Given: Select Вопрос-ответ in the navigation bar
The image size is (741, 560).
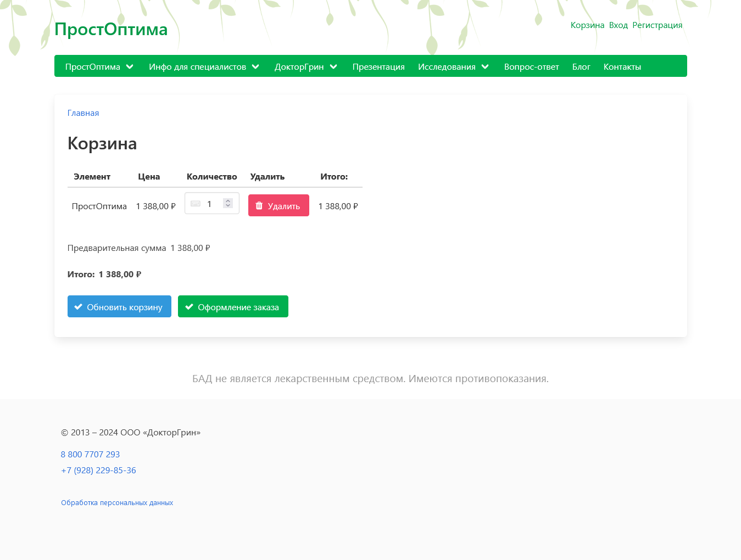Looking at the screenshot, I should 531,66.
